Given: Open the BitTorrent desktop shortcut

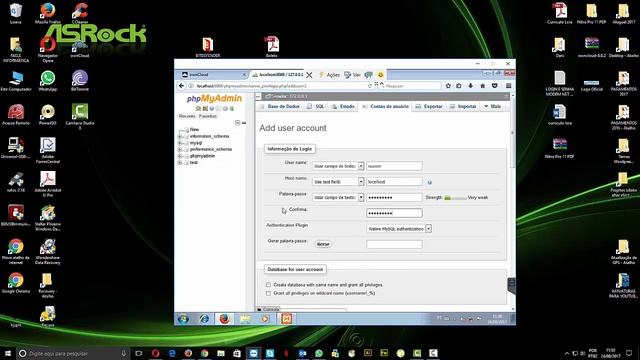Looking at the screenshot, I should pyautogui.click(x=80, y=81).
